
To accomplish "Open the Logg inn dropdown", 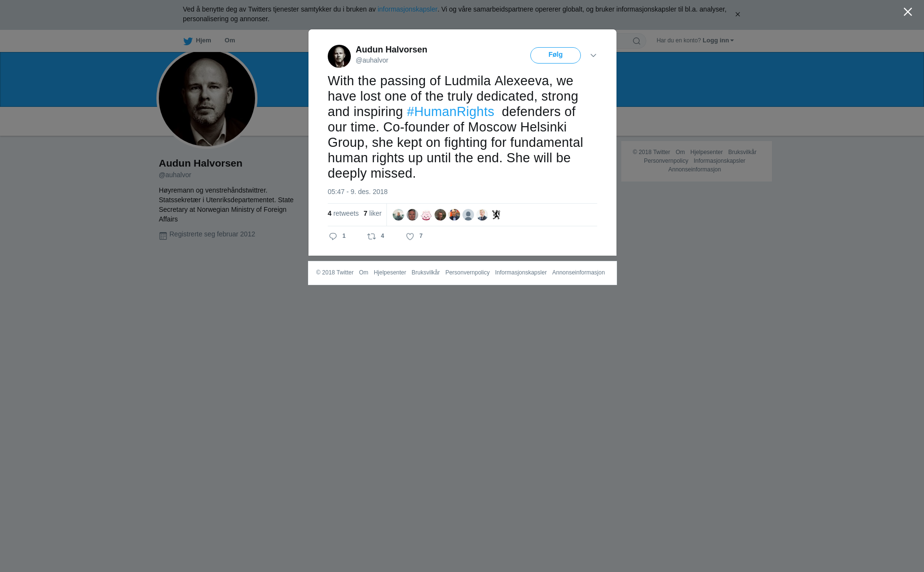I will 718,40.
